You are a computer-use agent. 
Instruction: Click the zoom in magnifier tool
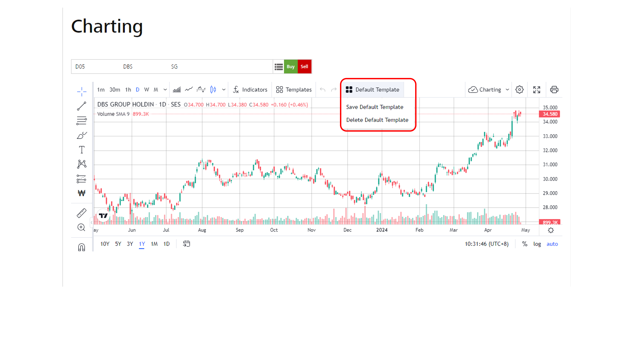click(81, 227)
